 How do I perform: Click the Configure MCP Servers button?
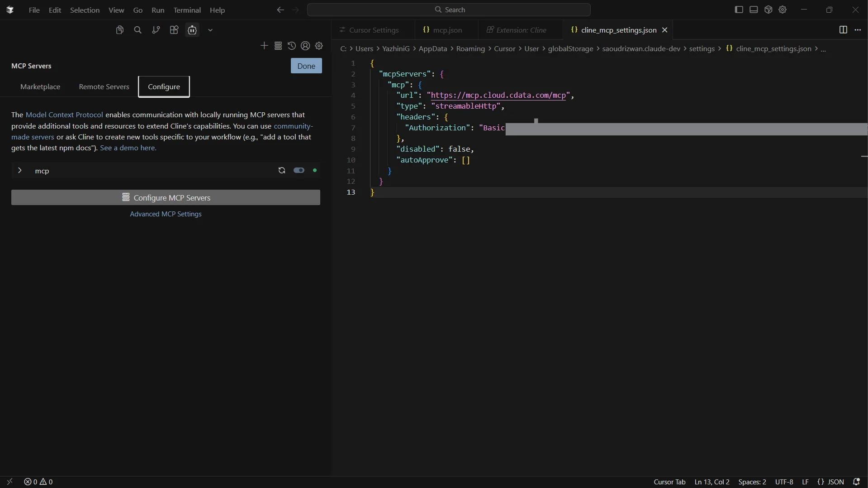(x=166, y=197)
